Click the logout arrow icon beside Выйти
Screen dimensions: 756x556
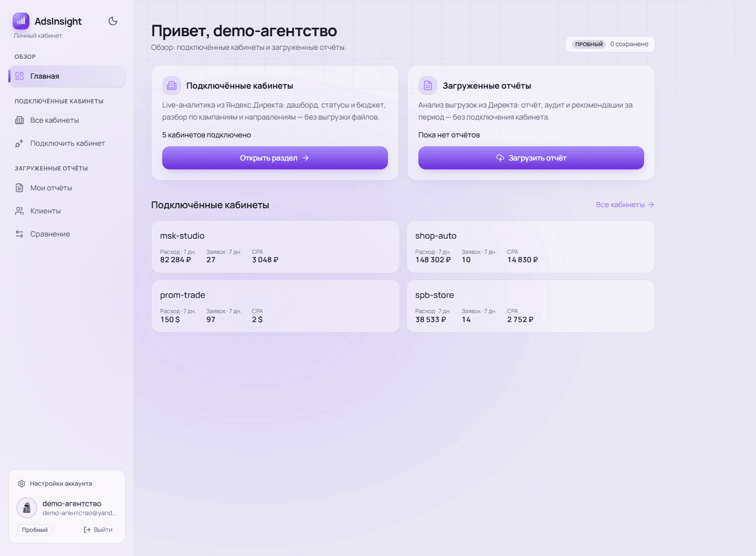[x=87, y=530]
